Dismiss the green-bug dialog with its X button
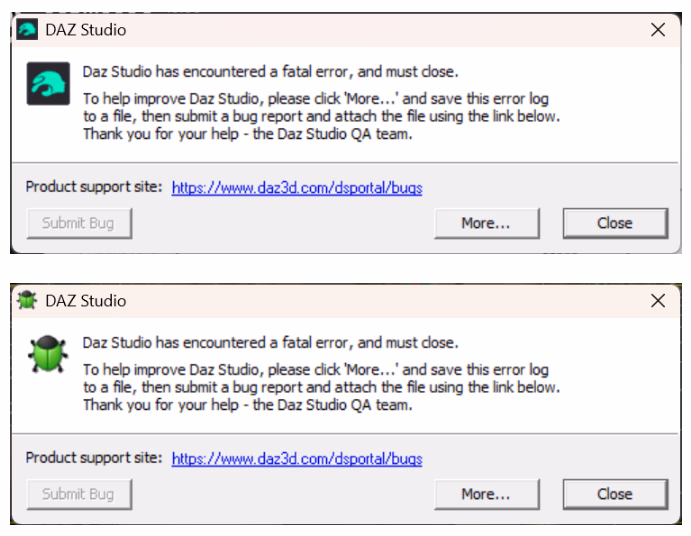Screen dimensions: 691x536 658,301
